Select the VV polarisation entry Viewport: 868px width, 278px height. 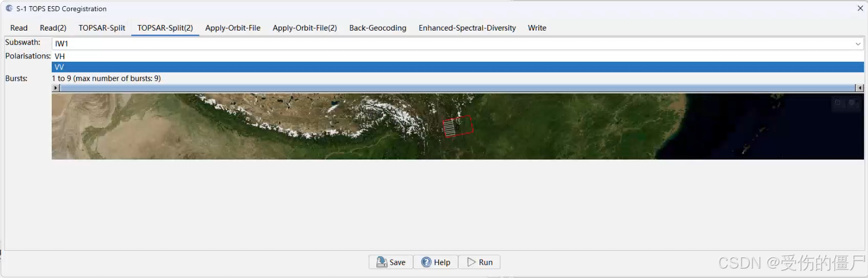tap(458, 67)
